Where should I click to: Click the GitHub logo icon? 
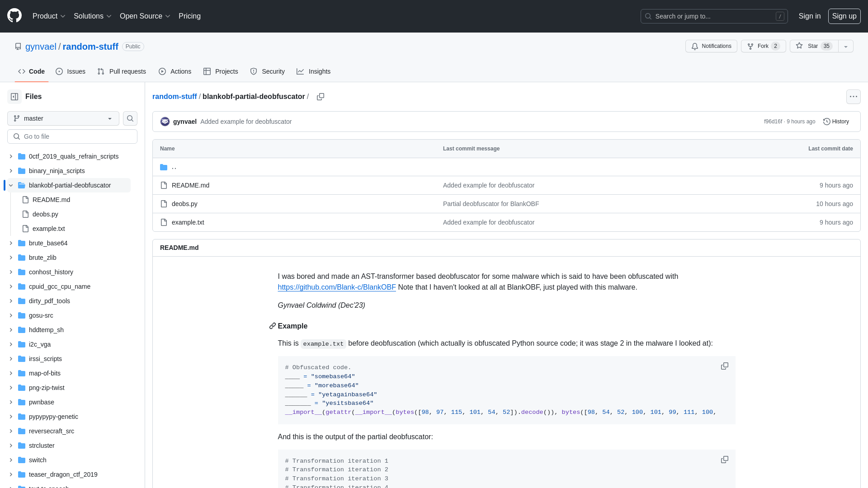[x=14, y=16]
